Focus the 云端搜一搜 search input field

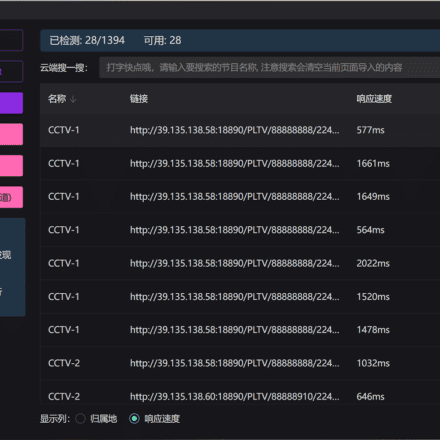click(270, 68)
